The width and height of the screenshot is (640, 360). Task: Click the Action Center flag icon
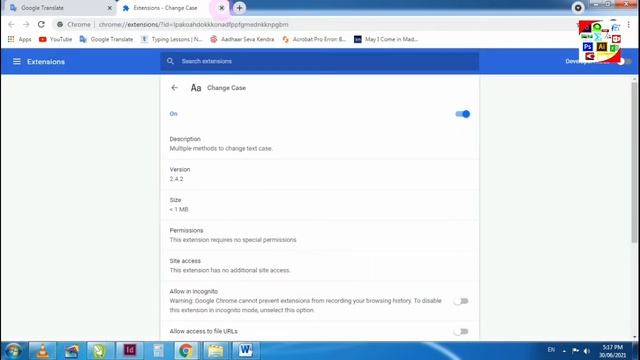point(576,351)
